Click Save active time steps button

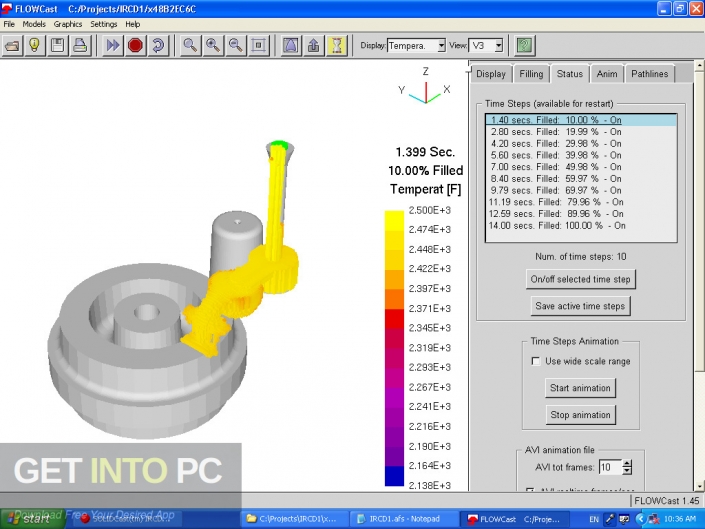click(580, 306)
